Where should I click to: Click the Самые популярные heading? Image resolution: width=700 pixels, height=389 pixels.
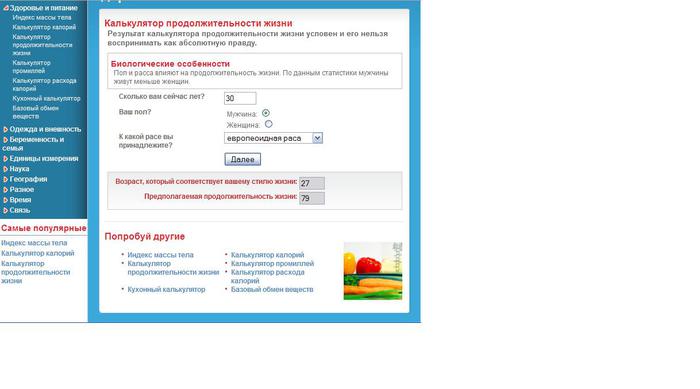[43, 228]
